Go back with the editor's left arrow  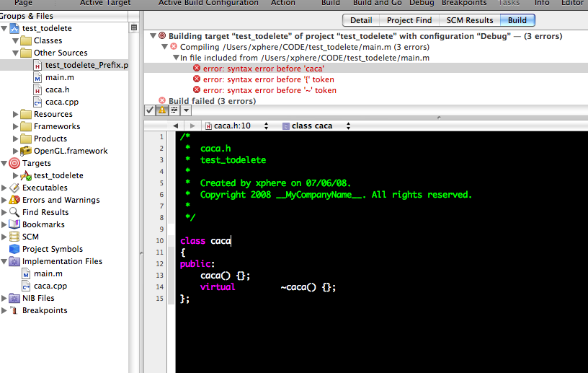(176, 126)
